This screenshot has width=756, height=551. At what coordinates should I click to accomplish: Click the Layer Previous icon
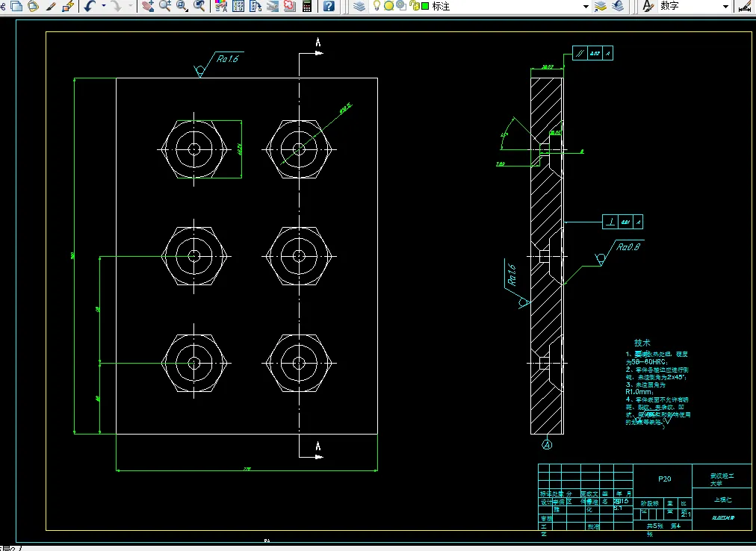tap(618, 6)
